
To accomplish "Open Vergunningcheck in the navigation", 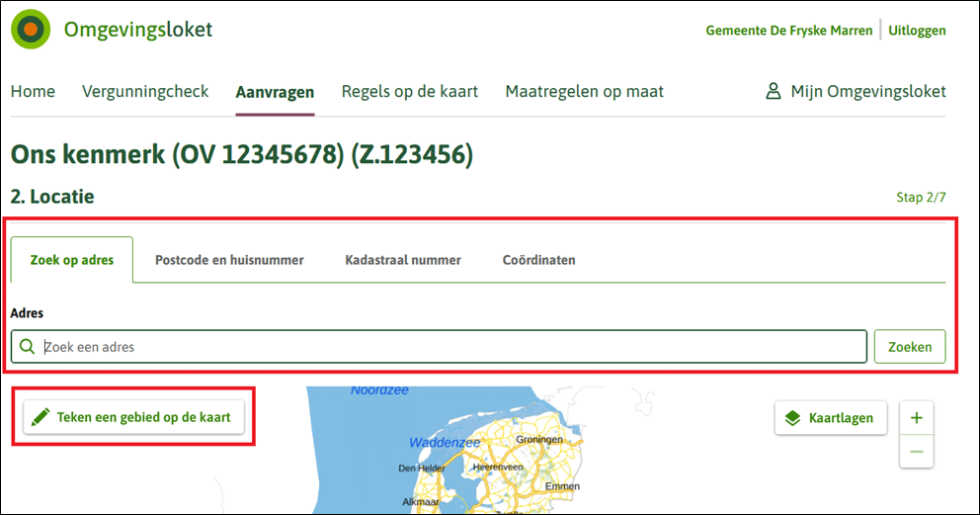I will point(145,91).
